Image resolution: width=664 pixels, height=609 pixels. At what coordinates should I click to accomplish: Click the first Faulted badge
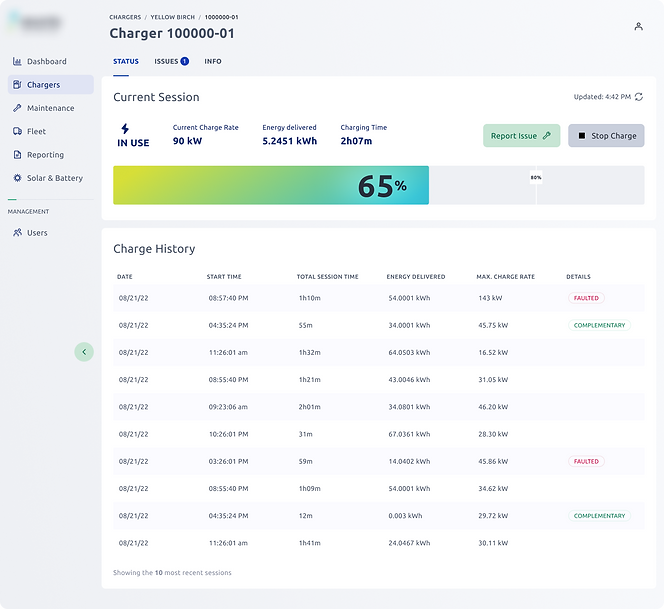(586, 298)
